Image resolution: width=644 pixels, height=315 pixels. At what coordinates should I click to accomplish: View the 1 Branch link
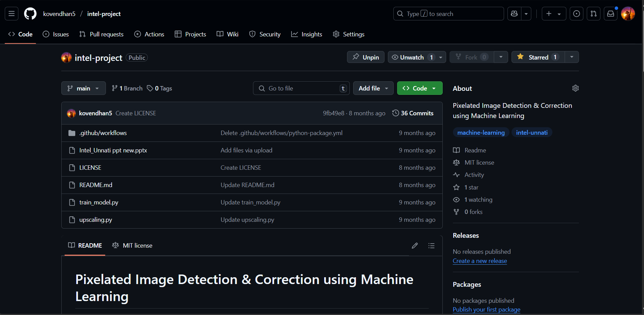127,88
